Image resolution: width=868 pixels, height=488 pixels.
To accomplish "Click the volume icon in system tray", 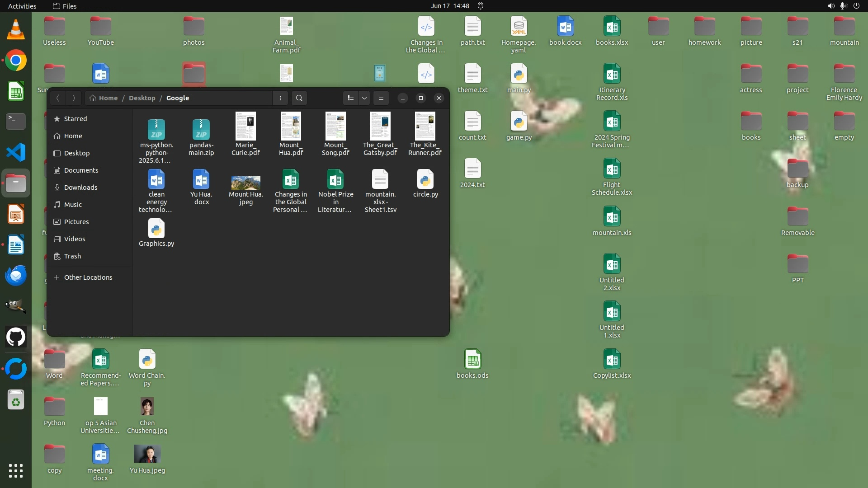I will click(x=831, y=6).
